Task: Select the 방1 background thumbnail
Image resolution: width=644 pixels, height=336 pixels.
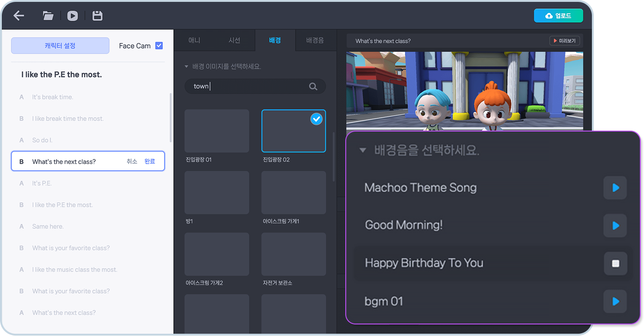Action: pos(217,192)
